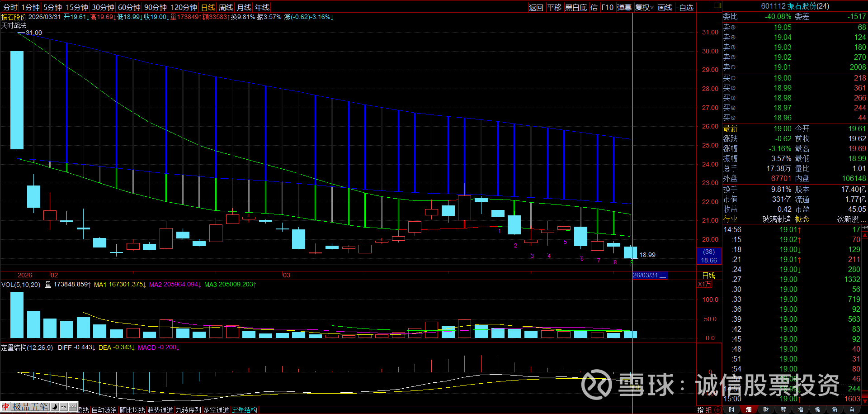Viewport: 868px width, 414px height.
Task: Click the 天时战法 indicator label
Action: 14,25
